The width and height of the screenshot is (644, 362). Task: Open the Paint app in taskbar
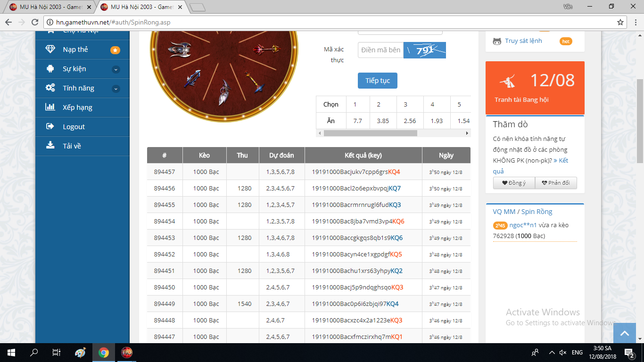click(x=80, y=353)
